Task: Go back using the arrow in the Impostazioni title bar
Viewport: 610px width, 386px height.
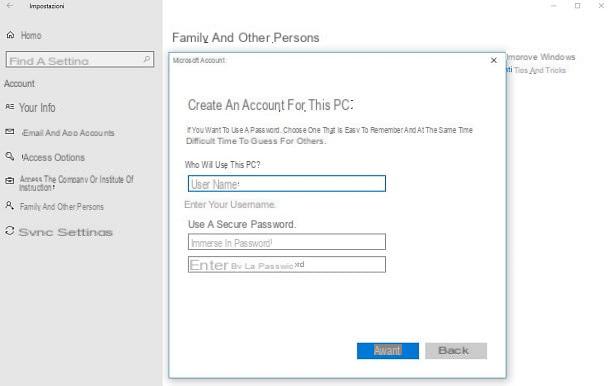Action: (x=10, y=5)
